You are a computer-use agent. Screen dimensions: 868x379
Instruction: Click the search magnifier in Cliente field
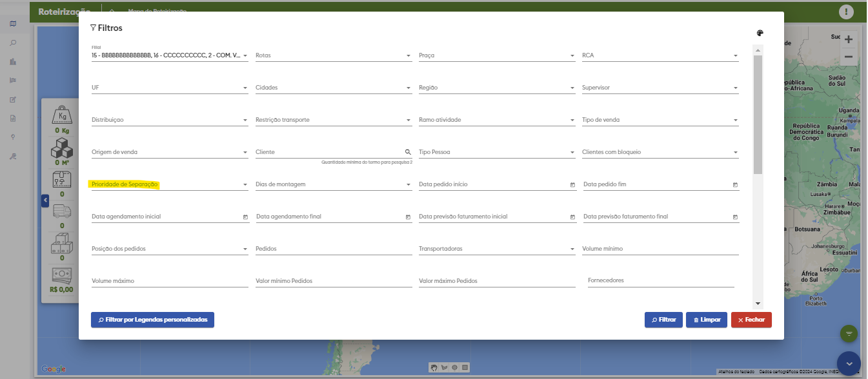coord(408,152)
